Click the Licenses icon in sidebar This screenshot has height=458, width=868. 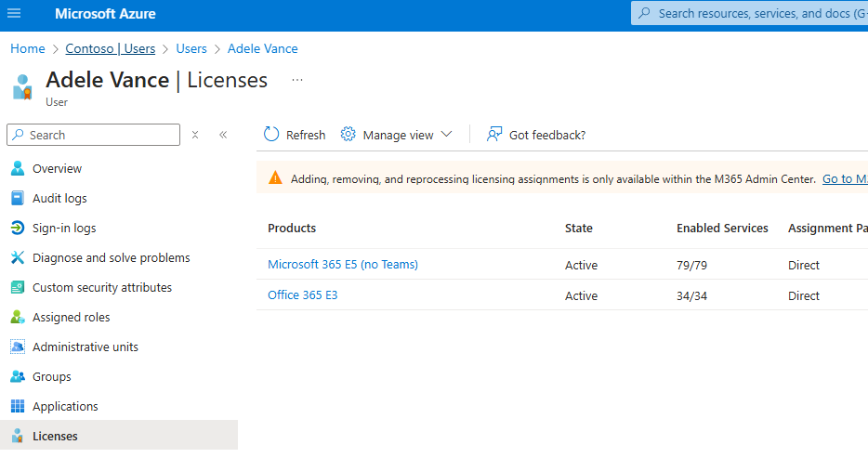tap(18, 436)
